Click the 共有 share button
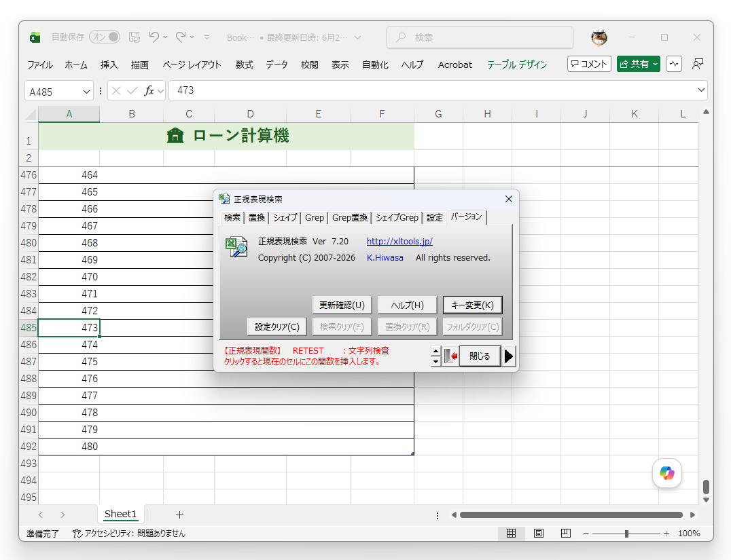Viewport: 731px width, 560px height. (x=638, y=64)
